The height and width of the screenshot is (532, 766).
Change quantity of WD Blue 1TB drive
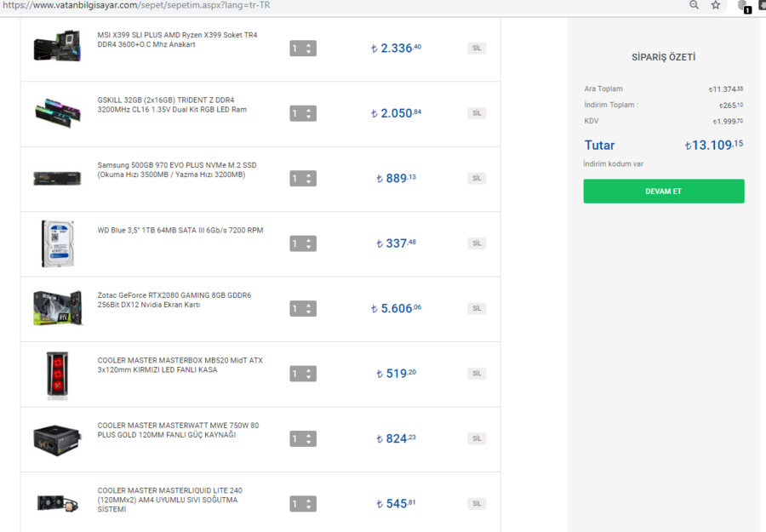coord(303,243)
